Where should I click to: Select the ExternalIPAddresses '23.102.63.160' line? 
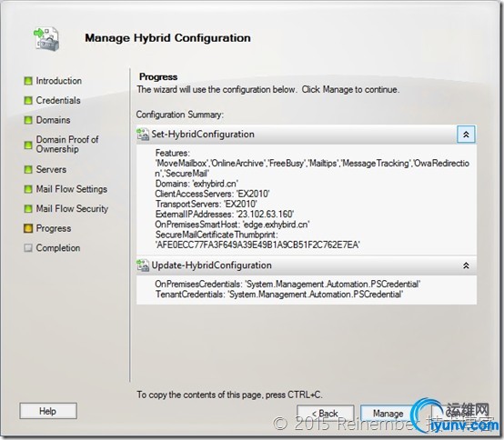pos(225,215)
